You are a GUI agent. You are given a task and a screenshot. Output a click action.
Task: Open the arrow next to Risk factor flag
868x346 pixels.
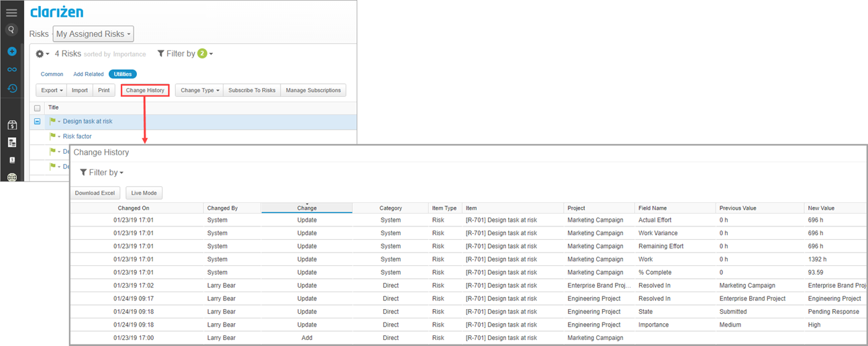59,137
